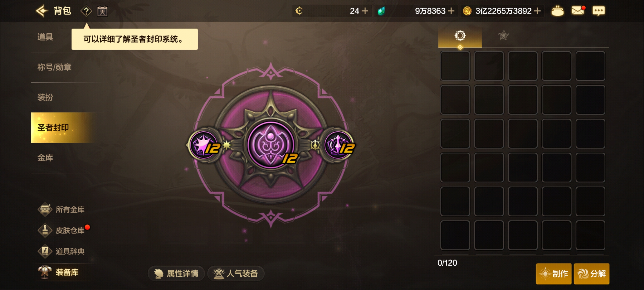Select the right crystal seal slot
The height and width of the screenshot is (290, 644).
pos(339,145)
